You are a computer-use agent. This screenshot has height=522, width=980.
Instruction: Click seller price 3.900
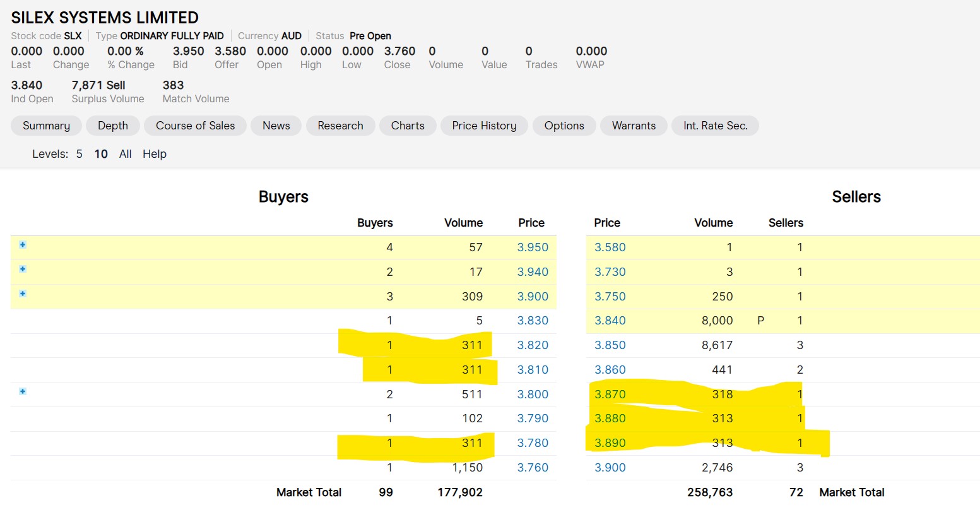tap(610, 468)
